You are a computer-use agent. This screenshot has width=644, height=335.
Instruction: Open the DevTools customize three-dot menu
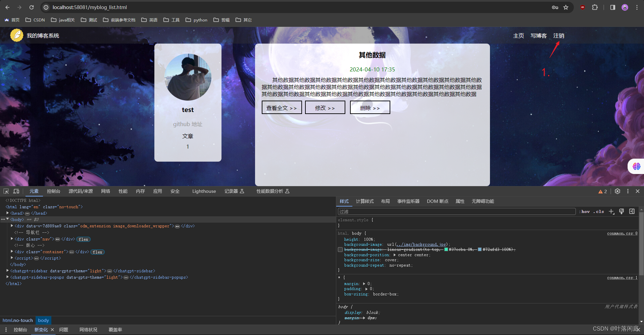(x=628, y=191)
